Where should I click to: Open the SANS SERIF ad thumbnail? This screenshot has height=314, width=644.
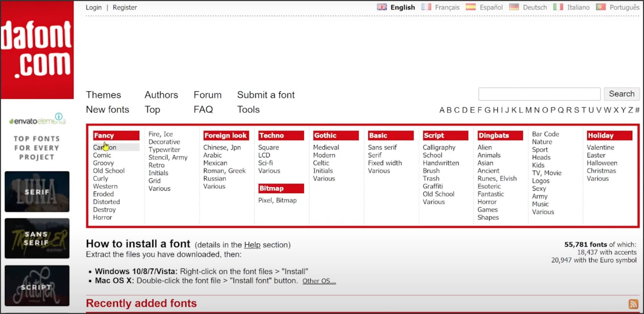[x=37, y=238]
